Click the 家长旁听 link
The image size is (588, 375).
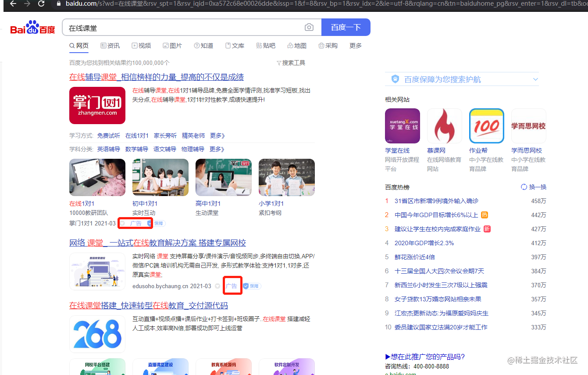(x=165, y=136)
